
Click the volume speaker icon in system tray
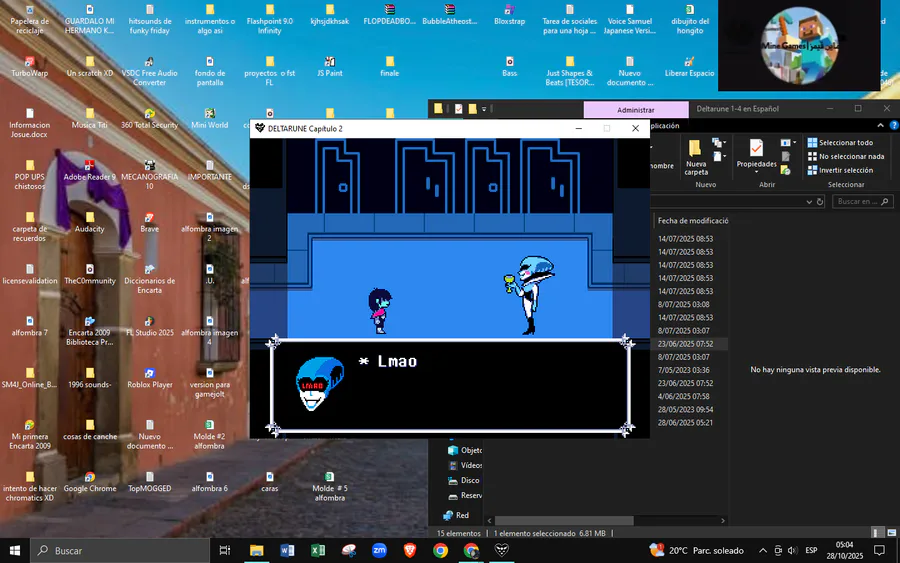[x=793, y=550]
